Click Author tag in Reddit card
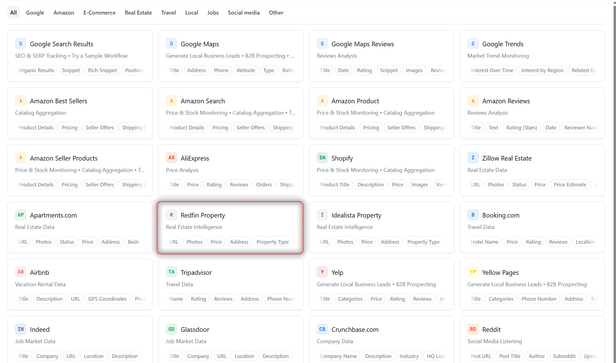616x363 pixels. pyautogui.click(x=536, y=356)
